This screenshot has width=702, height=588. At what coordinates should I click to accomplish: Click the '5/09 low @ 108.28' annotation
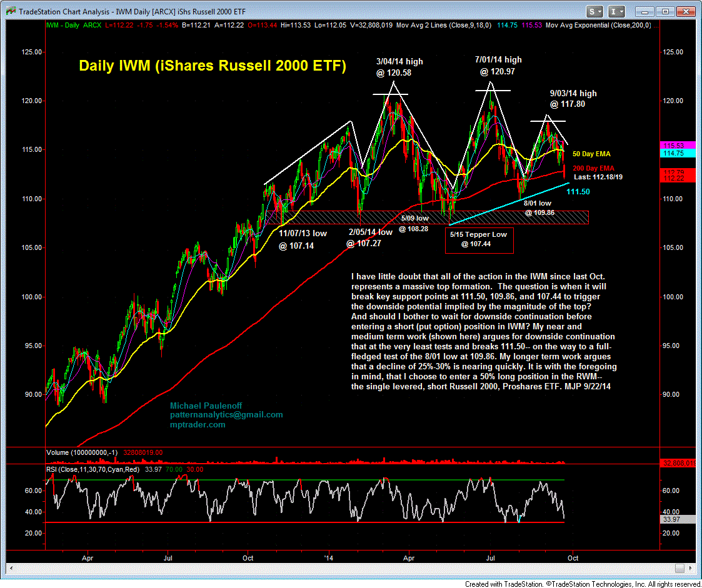tap(414, 223)
